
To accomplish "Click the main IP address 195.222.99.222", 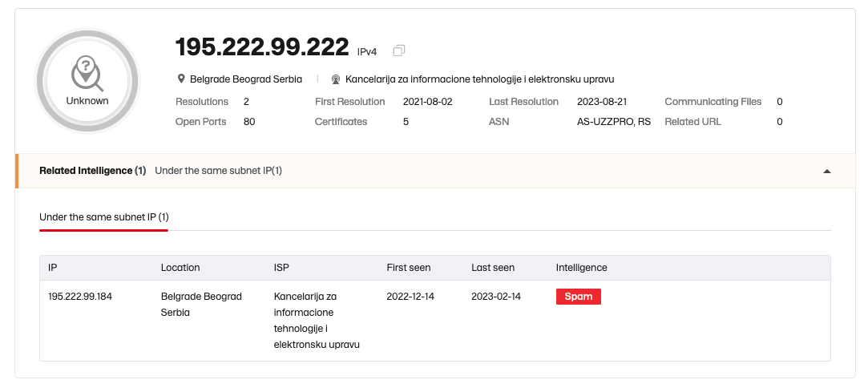I will click(x=262, y=47).
